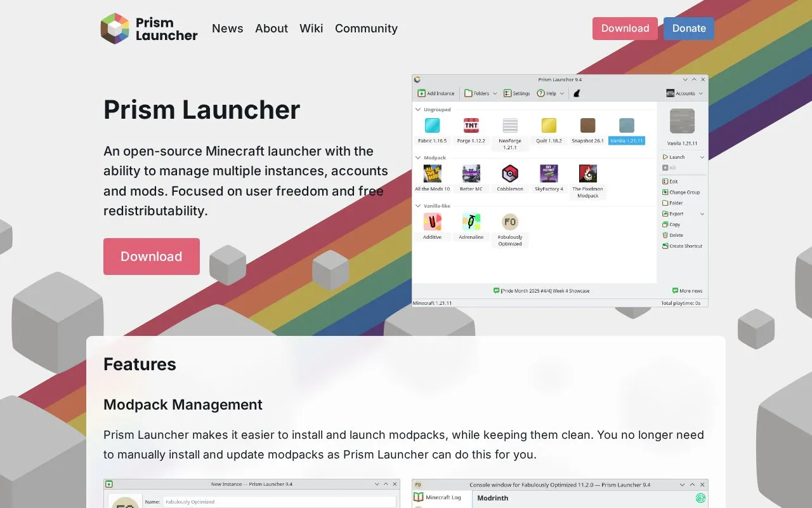Click Launch in the launcher side panel
Screen dimensions: 812x508
point(674,157)
